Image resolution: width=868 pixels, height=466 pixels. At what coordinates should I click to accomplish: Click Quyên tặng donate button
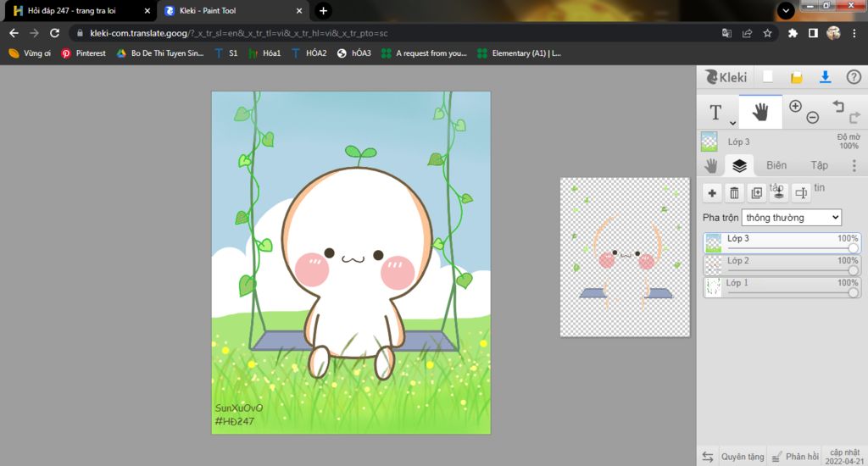pos(743,457)
